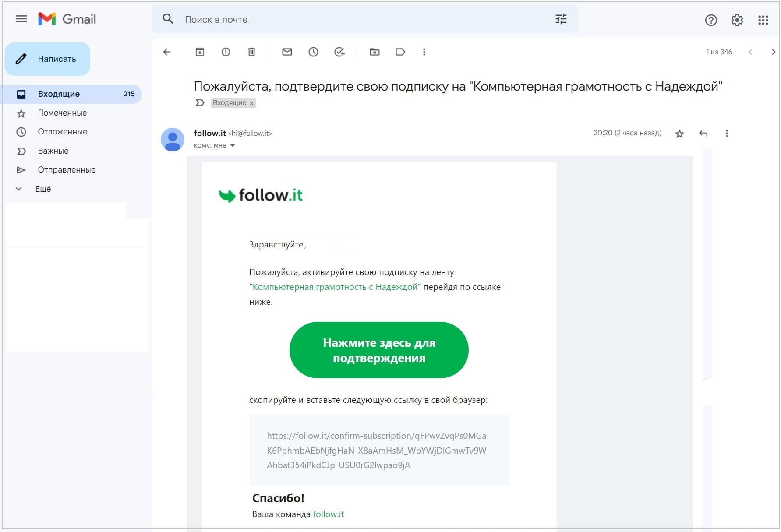Open search filter options icon
781x532 pixels.
pos(561,19)
